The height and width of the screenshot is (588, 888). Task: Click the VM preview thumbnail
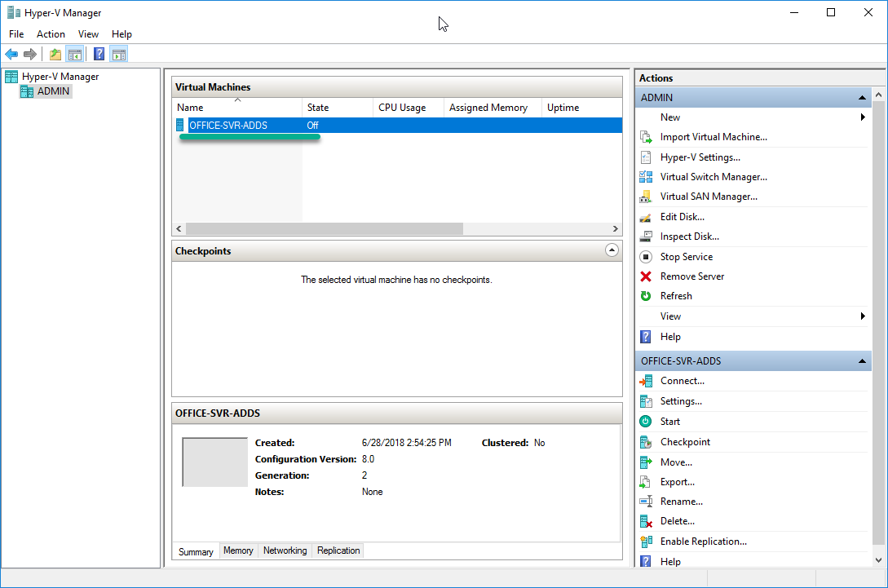[214, 462]
